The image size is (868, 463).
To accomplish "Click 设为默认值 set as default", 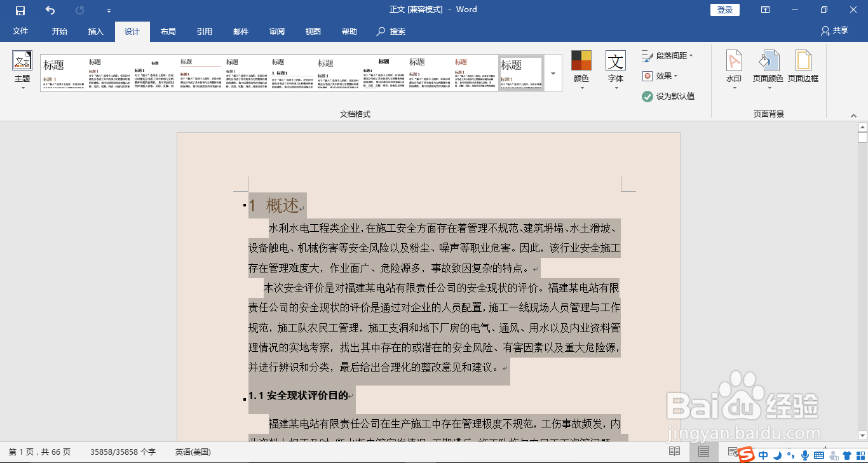I will [668, 96].
